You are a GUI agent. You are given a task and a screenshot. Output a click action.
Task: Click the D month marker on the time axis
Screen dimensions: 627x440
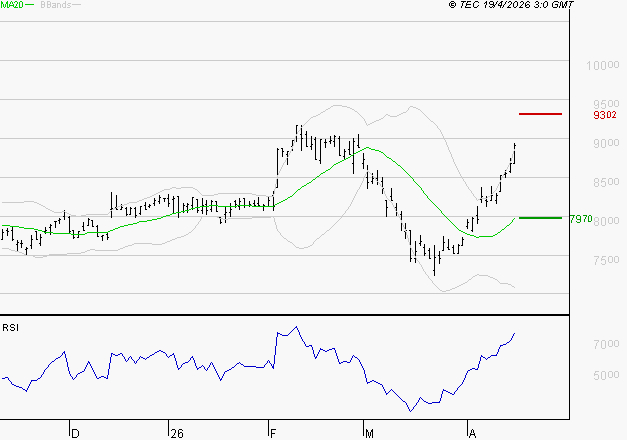75,434
